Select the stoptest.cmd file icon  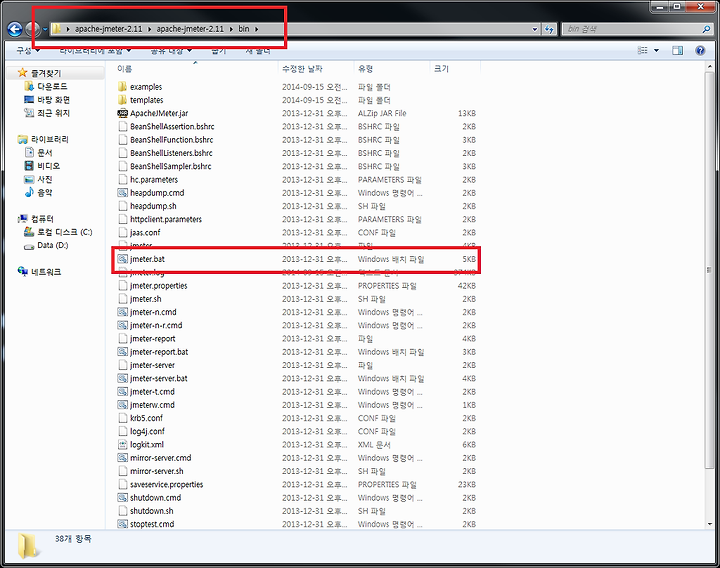[122, 524]
